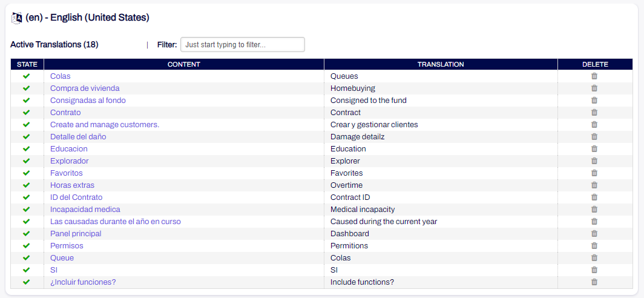
Task: Click the TRANSLATION column header
Action: (441, 65)
